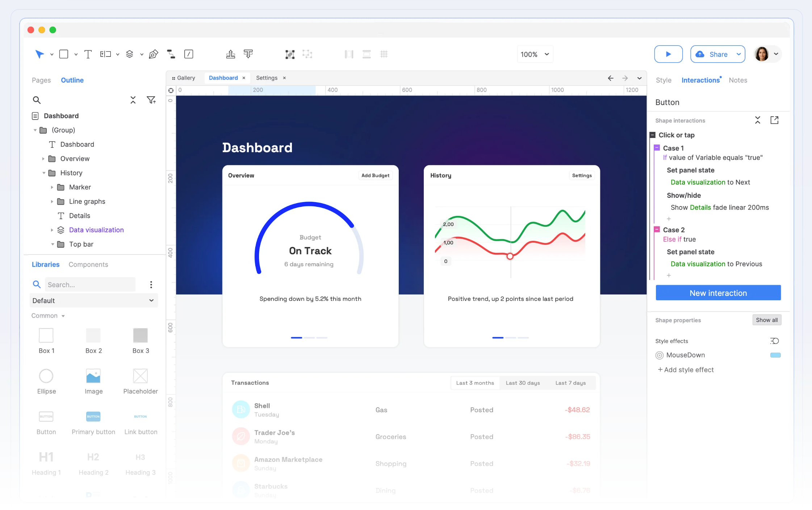The height and width of the screenshot is (510, 812).
Task: Switch to the Style tab
Action: pyautogui.click(x=664, y=80)
